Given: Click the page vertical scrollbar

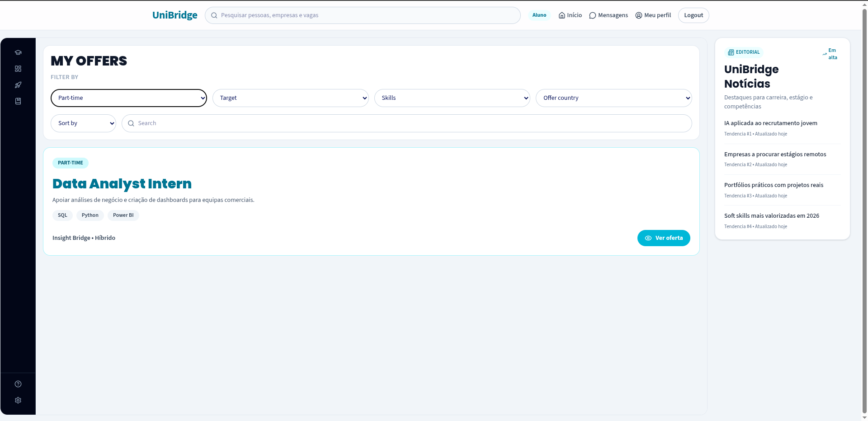Looking at the screenshot, I should (864, 210).
